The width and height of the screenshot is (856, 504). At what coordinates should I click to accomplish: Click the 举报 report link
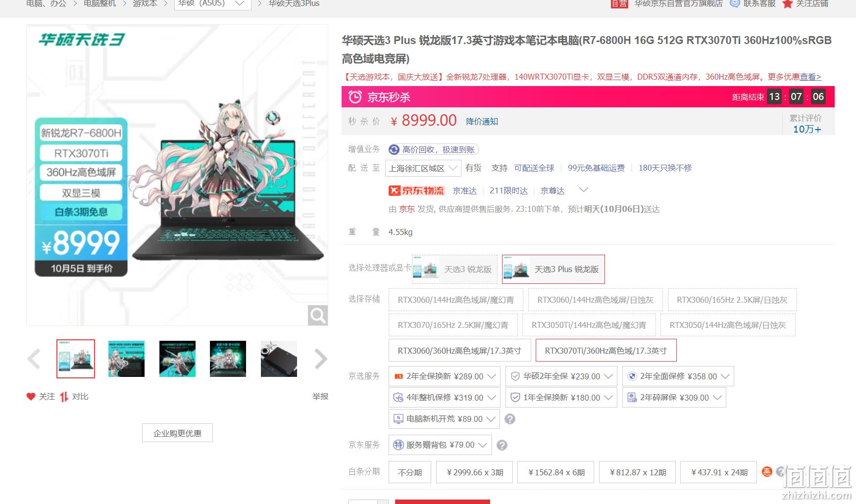[x=320, y=397]
